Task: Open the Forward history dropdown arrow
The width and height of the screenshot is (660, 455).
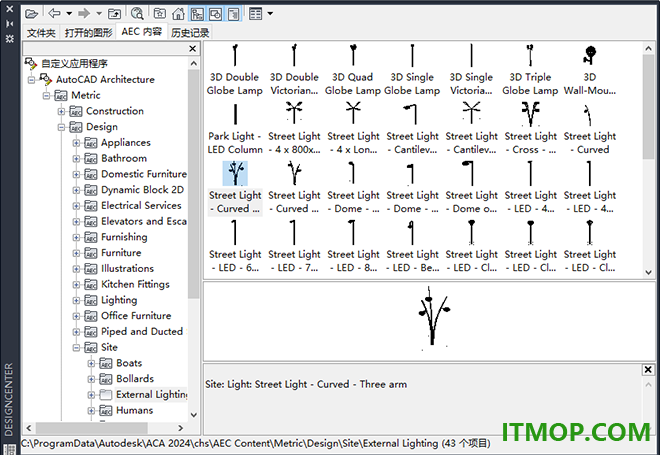Action: [x=99, y=13]
